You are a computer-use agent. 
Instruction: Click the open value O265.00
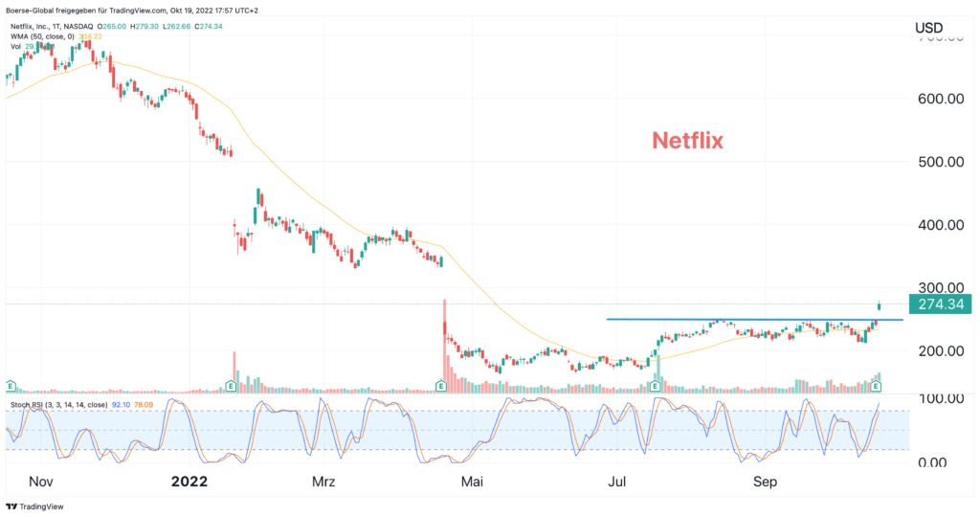click(x=112, y=26)
